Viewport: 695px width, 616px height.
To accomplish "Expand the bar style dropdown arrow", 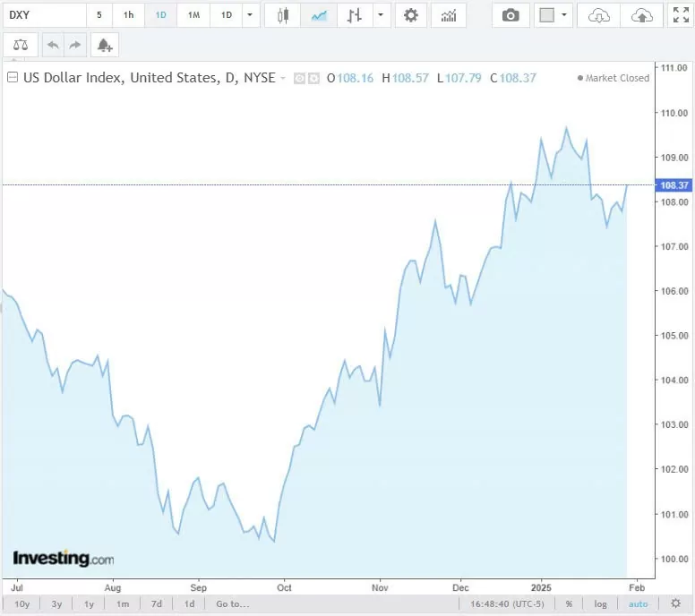I will pos(382,15).
